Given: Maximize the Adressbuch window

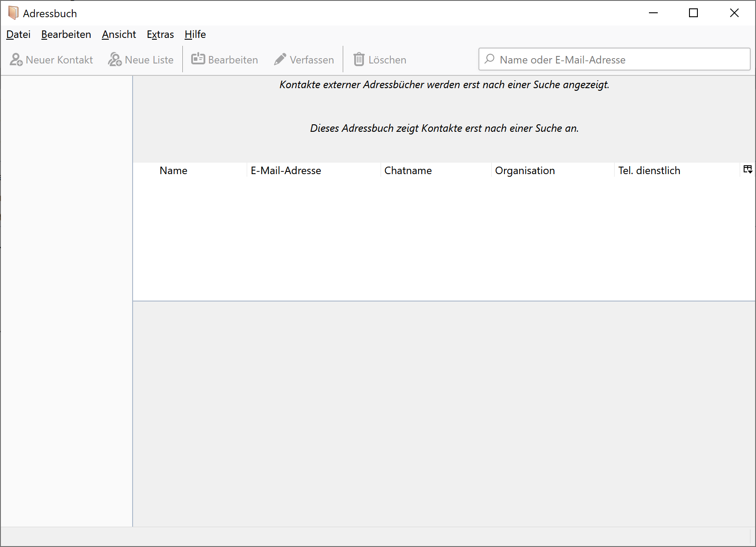Looking at the screenshot, I should [x=693, y=13].
